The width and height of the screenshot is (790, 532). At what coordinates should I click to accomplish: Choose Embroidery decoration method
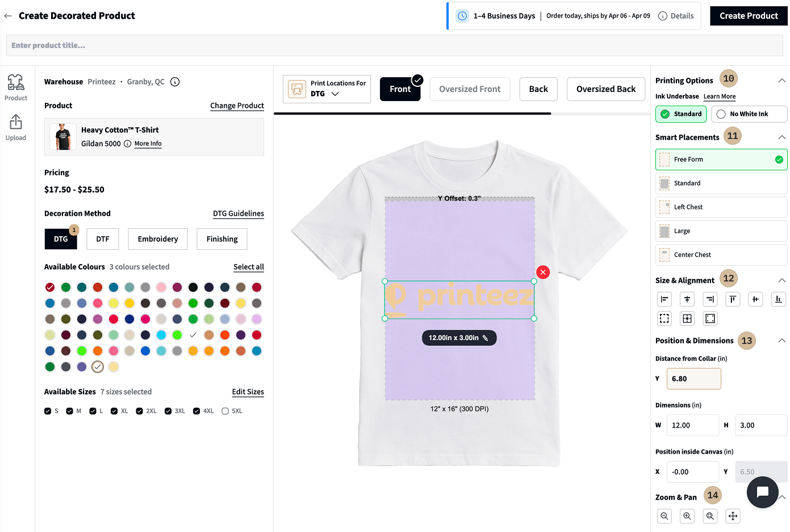tap(158, 239)
